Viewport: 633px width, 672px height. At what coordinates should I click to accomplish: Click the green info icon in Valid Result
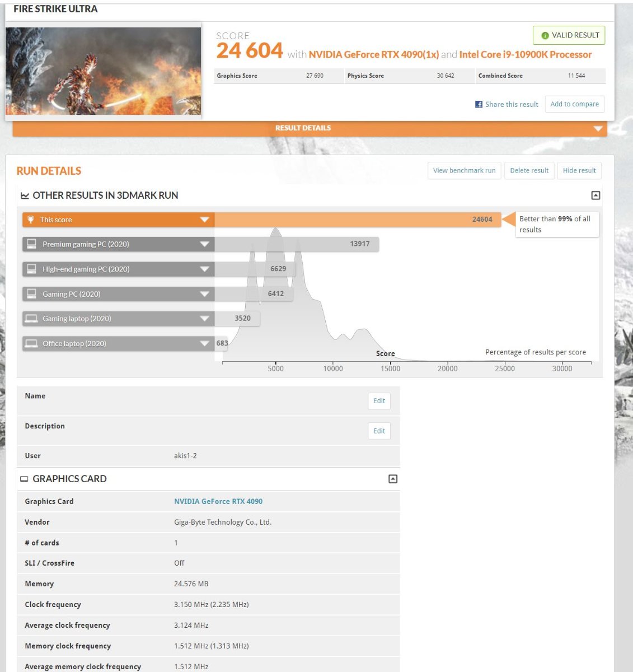pyautogui.click(x=545, y=35)
